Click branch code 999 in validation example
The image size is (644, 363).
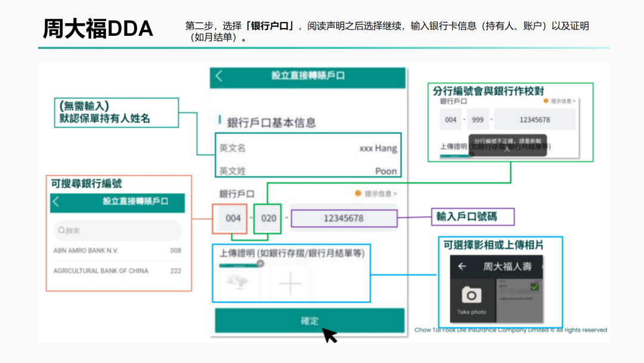pyautogui.click(x=478, y=119)
